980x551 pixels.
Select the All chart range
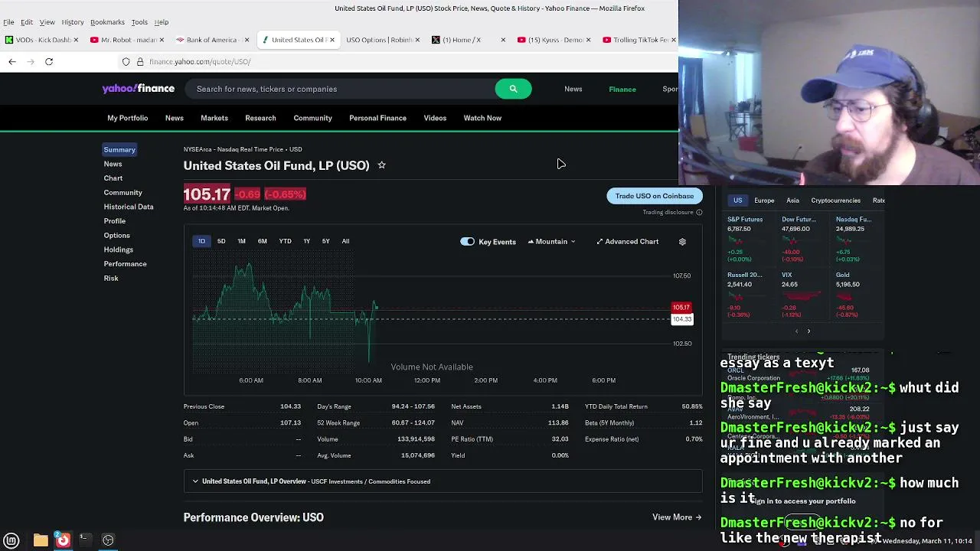click(x=345, y=241)
